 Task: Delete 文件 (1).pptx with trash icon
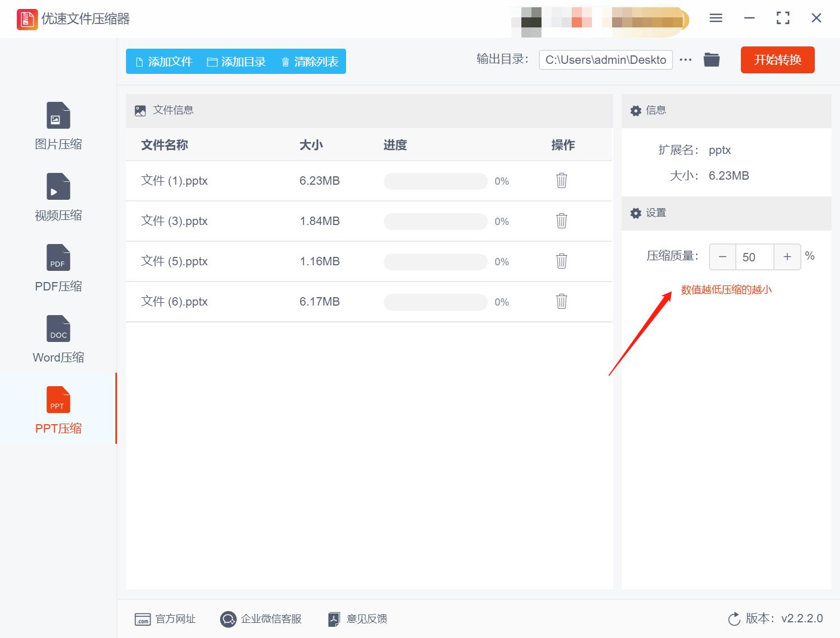561,181
